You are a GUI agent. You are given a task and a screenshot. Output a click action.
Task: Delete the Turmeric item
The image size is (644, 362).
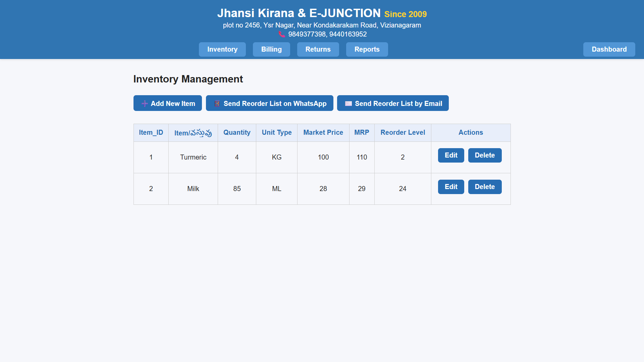click(x=485, y=155)
